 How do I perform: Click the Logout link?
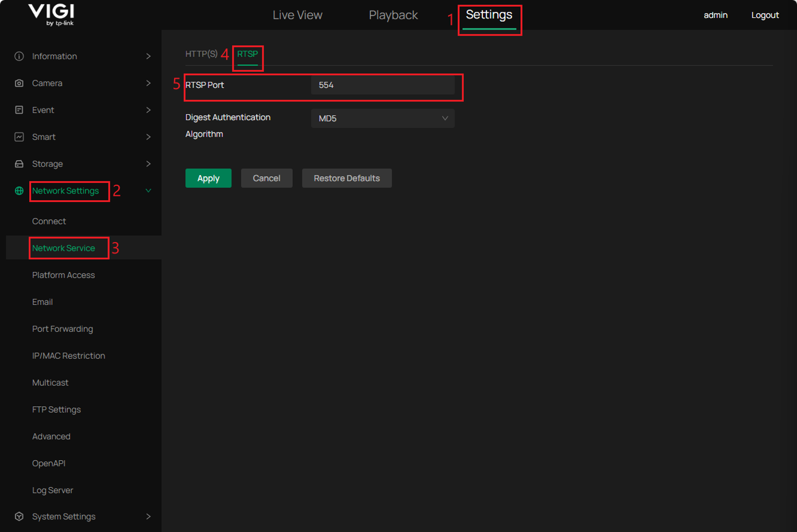[x=765, y=15]
